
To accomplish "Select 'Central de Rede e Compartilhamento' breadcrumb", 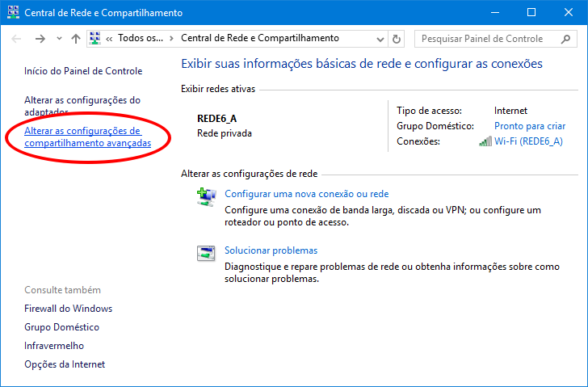I will click(x=260, y=39).
